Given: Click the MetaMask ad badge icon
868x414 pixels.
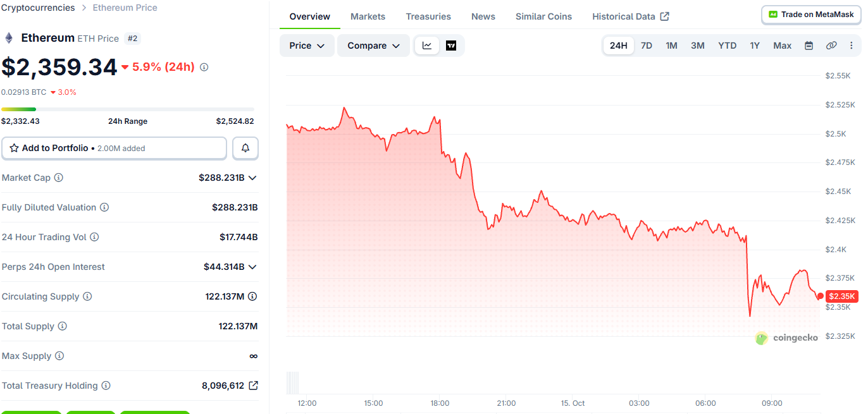Looking at the screenshot, I should 773,14.
